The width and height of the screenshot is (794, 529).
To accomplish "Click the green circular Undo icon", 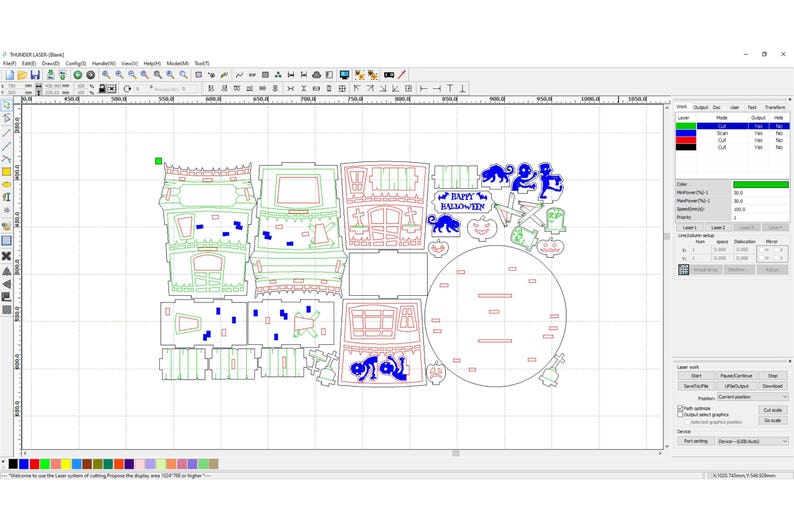I will 77,75.
